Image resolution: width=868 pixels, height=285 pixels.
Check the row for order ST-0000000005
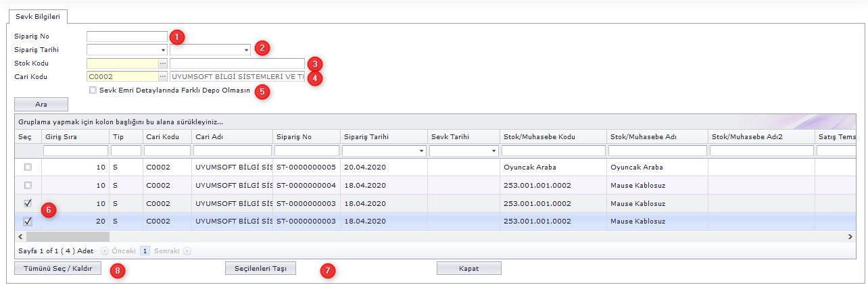coord(28,167)
